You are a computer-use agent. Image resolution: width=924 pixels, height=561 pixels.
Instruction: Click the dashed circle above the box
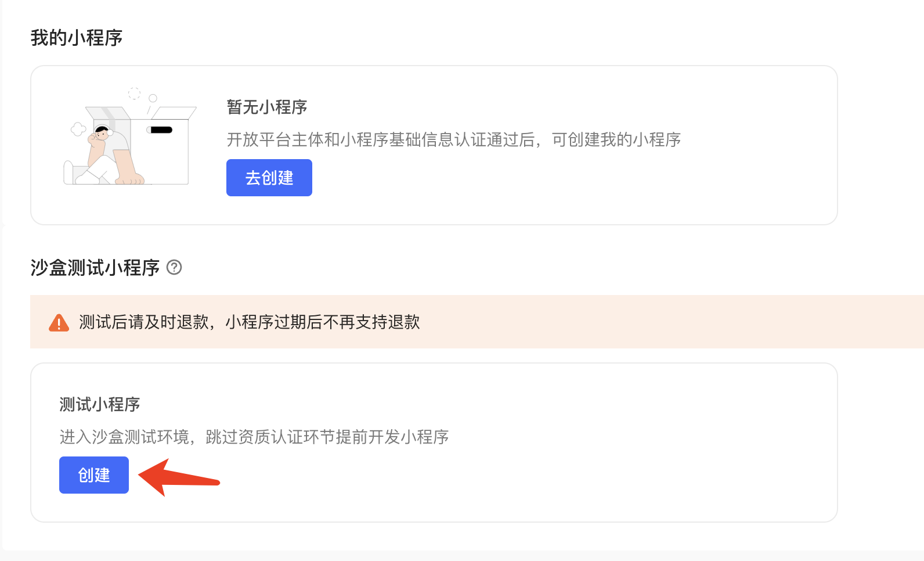click(134, 93)
